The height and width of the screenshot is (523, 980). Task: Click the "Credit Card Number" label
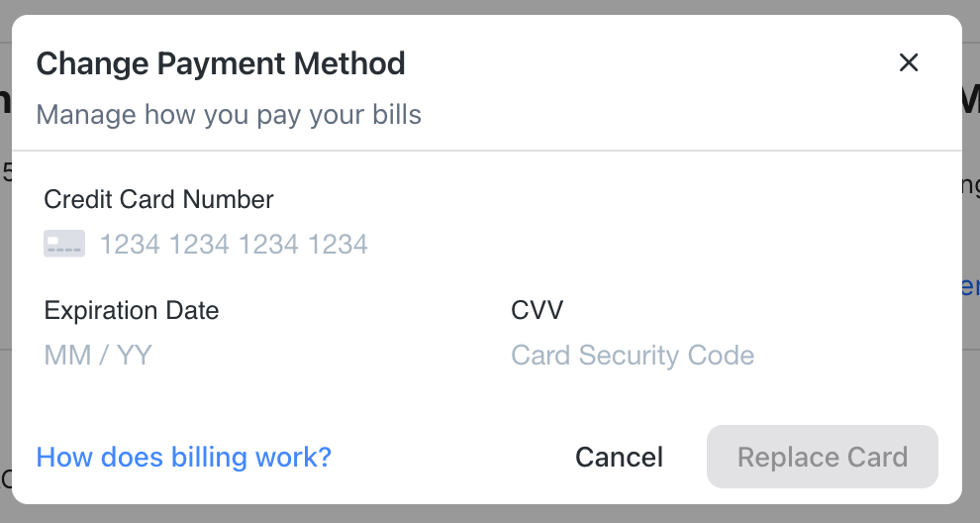pos(158,199)
